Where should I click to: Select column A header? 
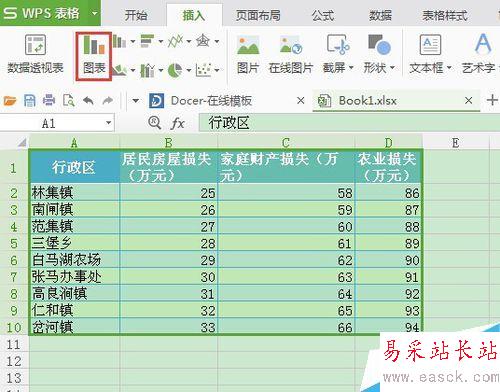pyautogui.click(x=74, y=143)
